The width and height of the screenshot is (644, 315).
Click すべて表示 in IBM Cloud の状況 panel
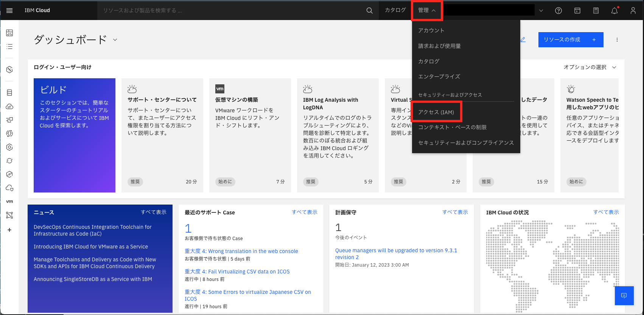[606, 212]
